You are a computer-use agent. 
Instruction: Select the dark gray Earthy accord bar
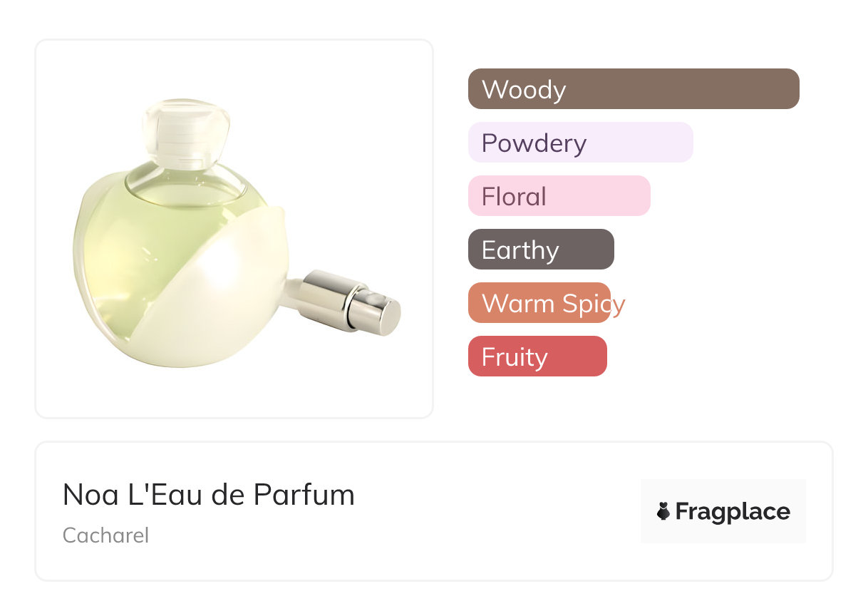(x=541, y=250)
